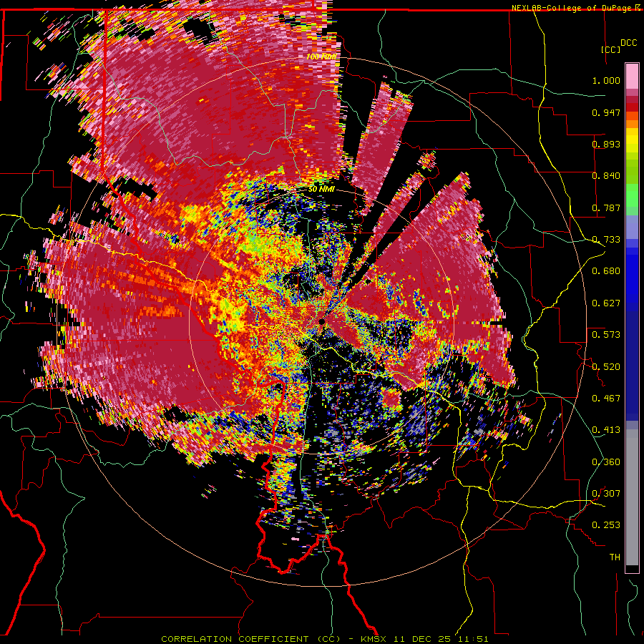644x644 pixels.
Task: Select the 0.840 scale value
Action: click(606, 176)
